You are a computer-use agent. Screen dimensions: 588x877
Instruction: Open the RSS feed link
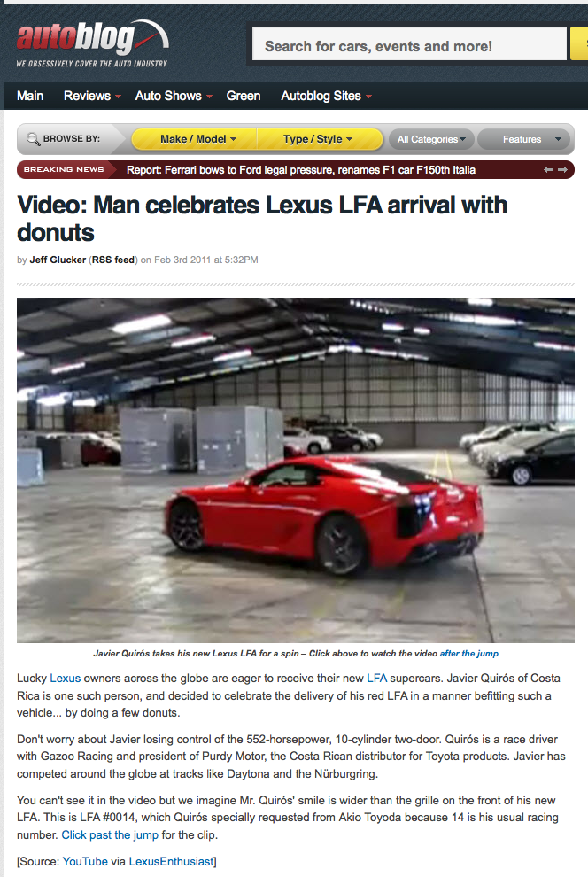(x=113, y=260)
